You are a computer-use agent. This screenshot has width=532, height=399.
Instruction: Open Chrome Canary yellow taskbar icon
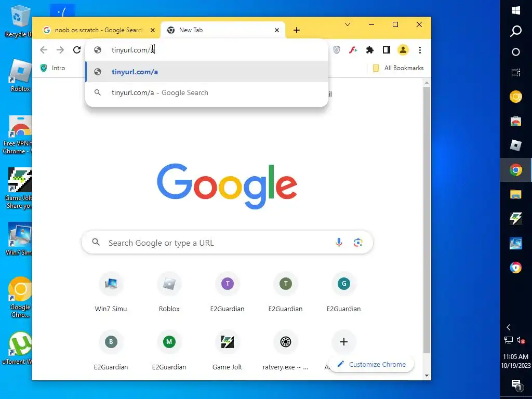coord(516,97)
